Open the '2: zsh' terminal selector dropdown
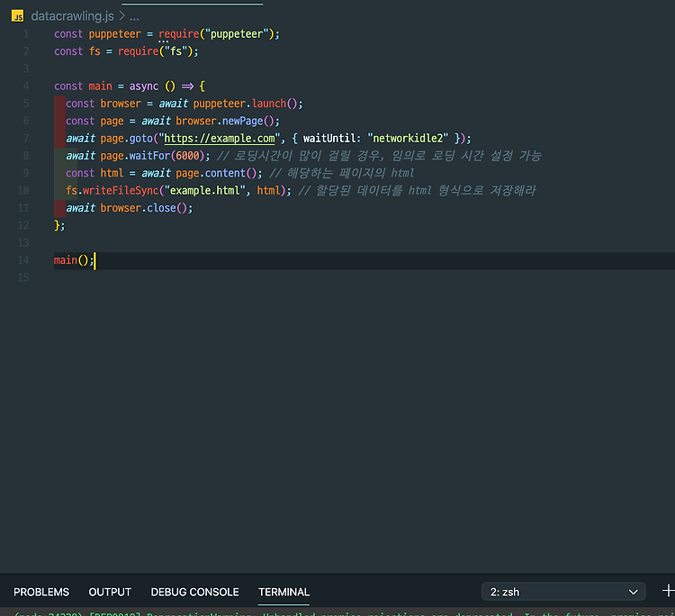 (563, 592)
